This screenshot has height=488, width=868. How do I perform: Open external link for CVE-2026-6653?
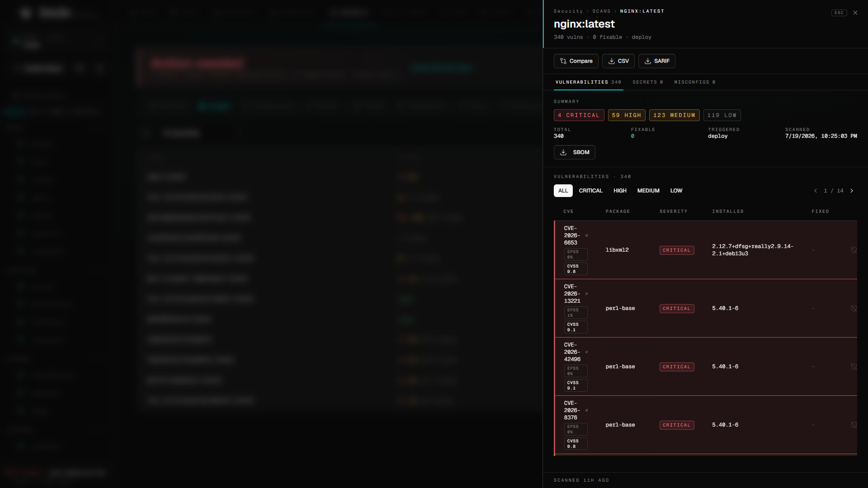coord(587,235)
